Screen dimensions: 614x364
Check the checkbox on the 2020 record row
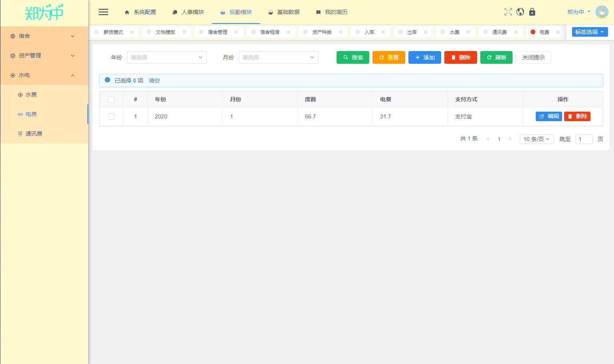111,116
